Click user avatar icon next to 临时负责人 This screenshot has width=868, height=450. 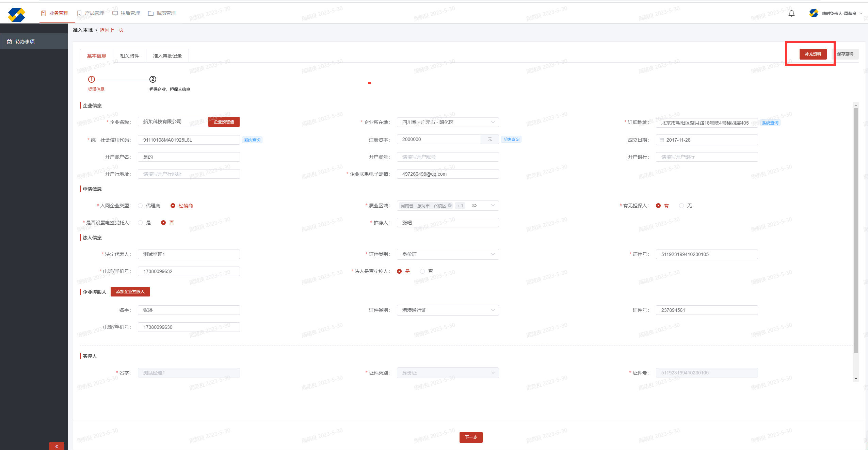pyautogui.click(x=814, y=13)
